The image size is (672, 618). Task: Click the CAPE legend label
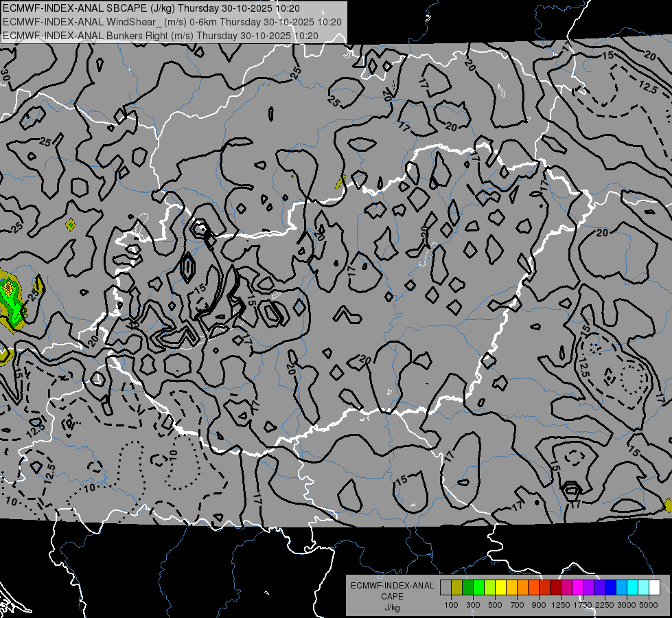coord(392,596)
